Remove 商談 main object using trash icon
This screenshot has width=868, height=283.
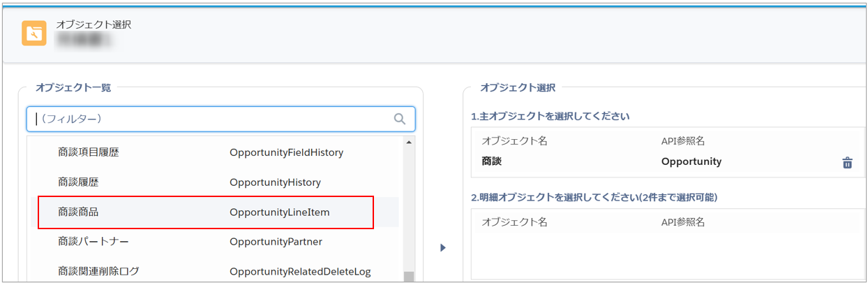847,163
